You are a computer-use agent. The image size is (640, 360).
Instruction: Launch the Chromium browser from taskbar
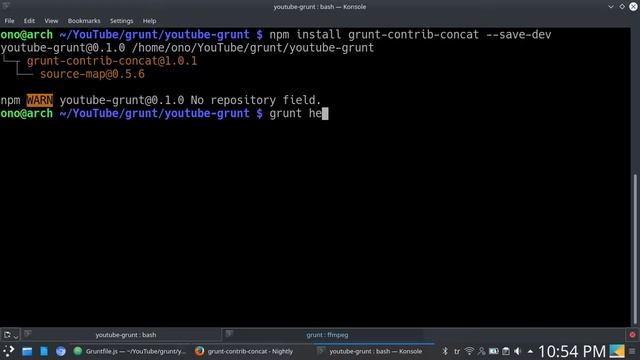click(60, 351)
